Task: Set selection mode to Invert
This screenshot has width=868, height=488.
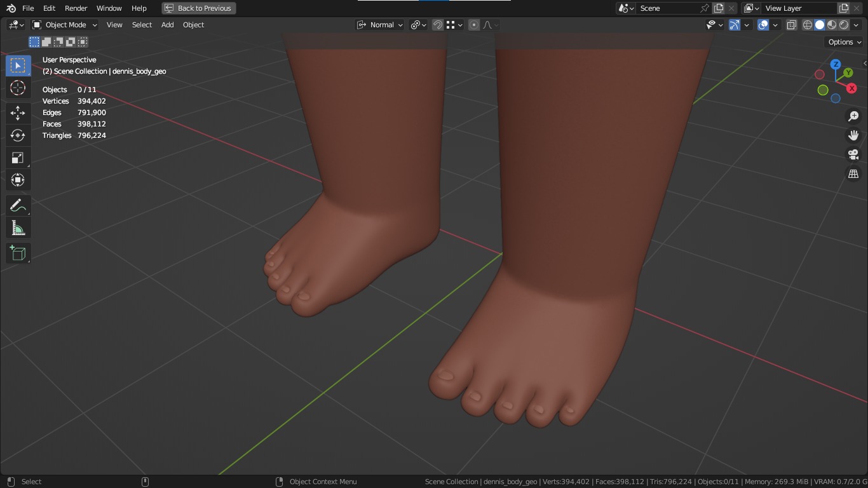Action: [71, 42]
